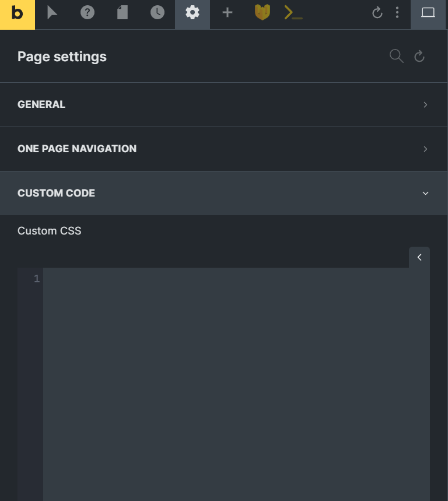The height and width of the screenshot is (501, 448).
Task: Click line number 1 in editor gutter
Action: [37, 279]
